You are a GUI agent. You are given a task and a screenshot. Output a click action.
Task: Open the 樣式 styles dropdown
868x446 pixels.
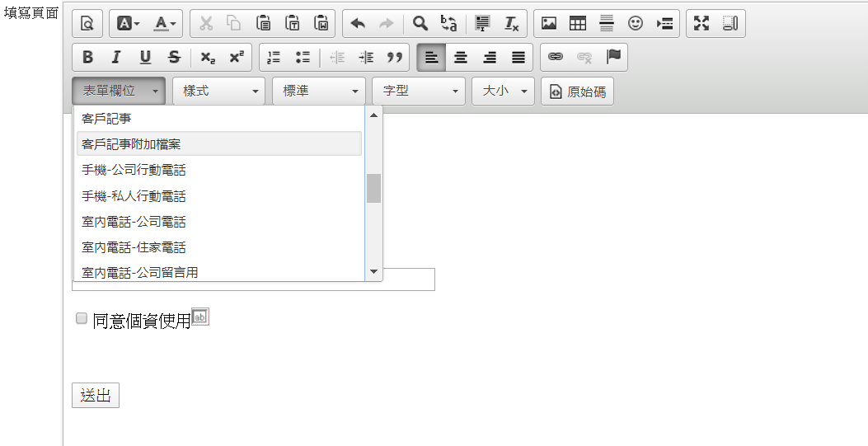click(218, 91)
